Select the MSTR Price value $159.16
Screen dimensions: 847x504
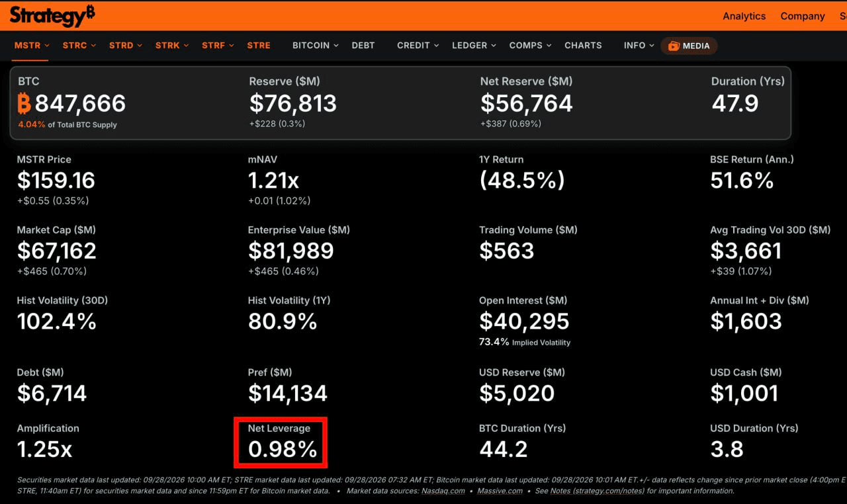[x=56, y=180]
